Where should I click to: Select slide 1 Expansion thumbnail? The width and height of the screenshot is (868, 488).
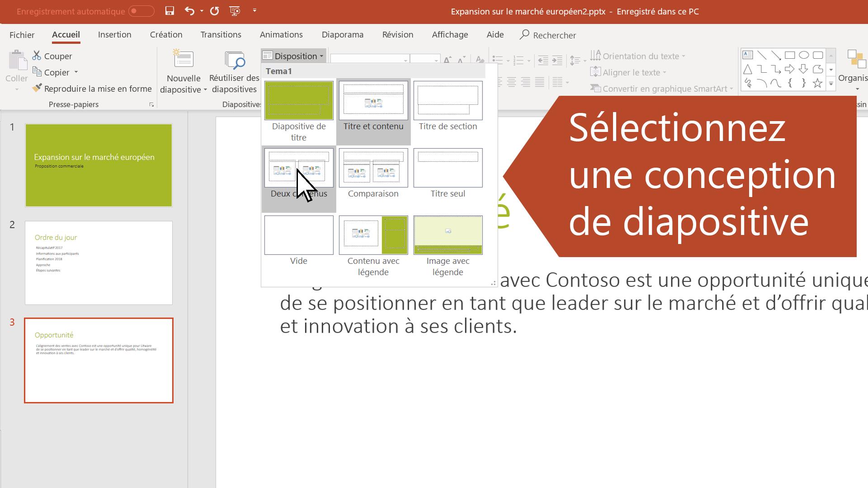click(99, 165)
